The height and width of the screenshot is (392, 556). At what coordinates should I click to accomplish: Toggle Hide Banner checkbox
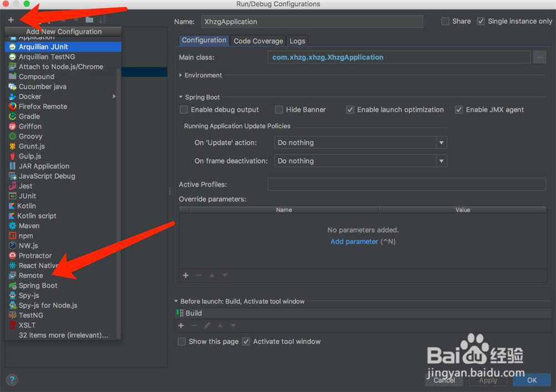279,110
